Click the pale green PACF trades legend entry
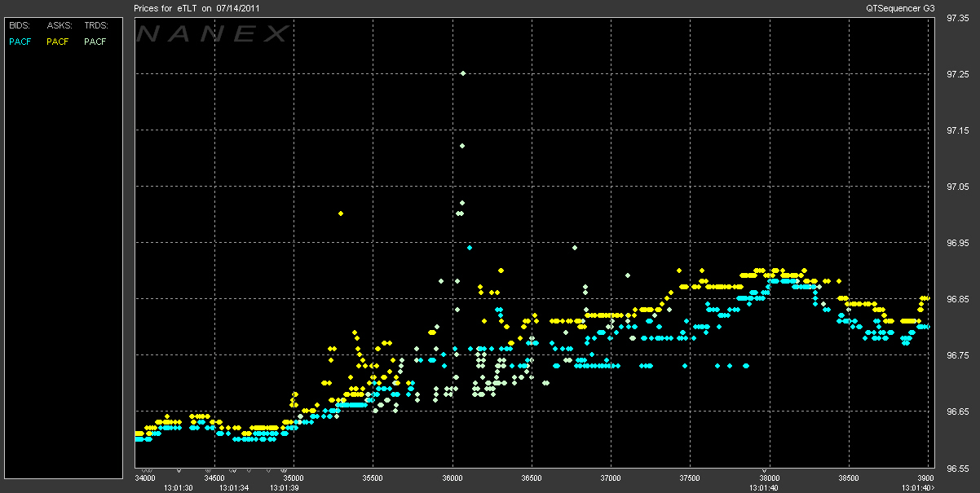The image size is (980, 493). 95,42
